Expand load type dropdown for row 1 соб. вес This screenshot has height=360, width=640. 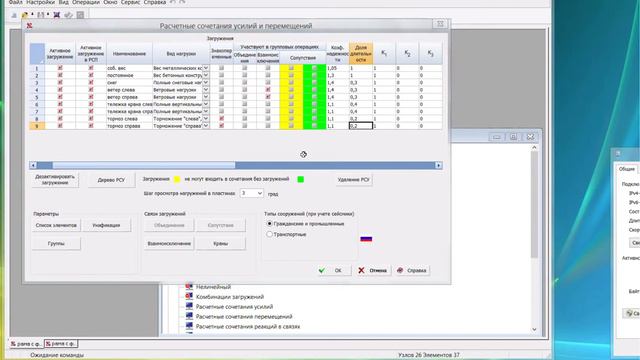206,68
